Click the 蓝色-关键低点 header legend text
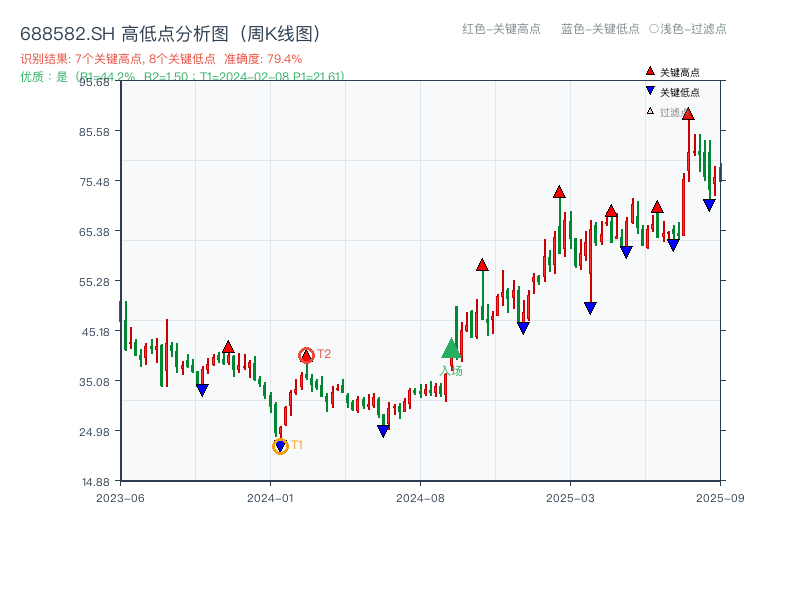This screenshot has height=600, width=800. click(600, 29)
